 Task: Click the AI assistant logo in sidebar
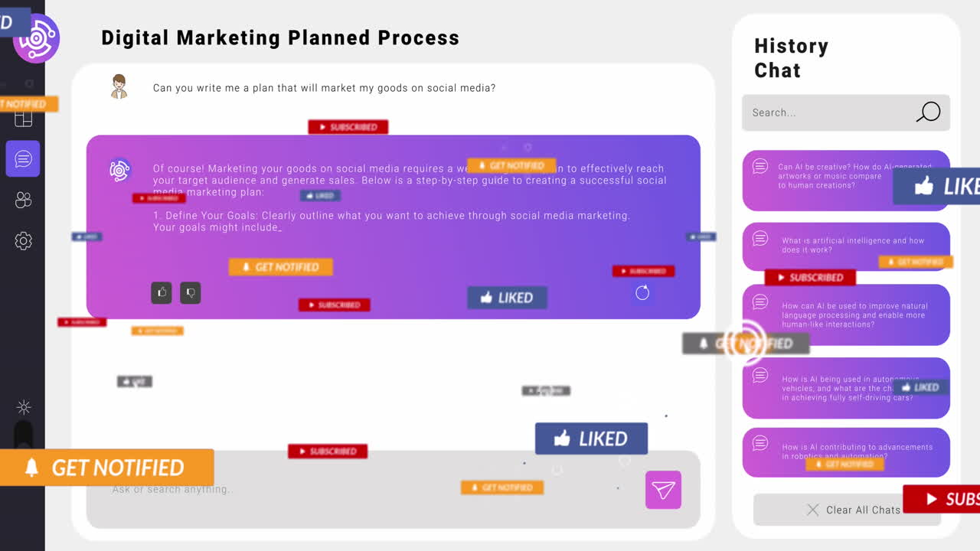point(36,37)
